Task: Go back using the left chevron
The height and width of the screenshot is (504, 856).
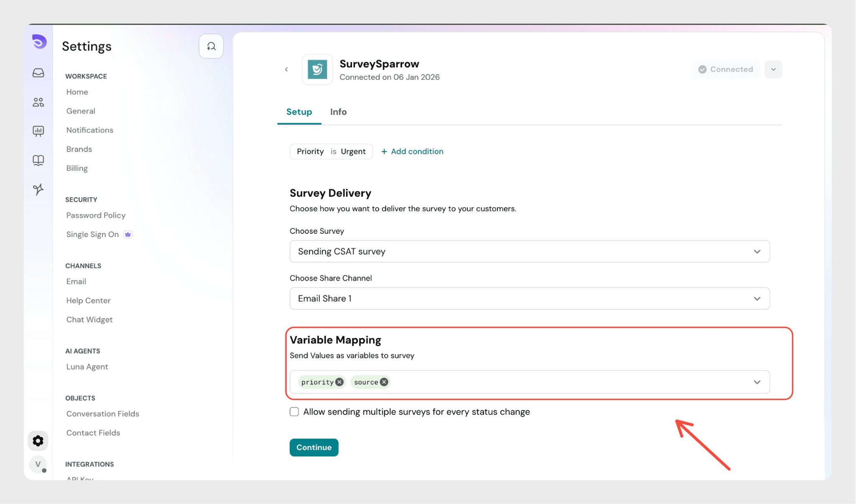Action: click(x=286, y=69)
